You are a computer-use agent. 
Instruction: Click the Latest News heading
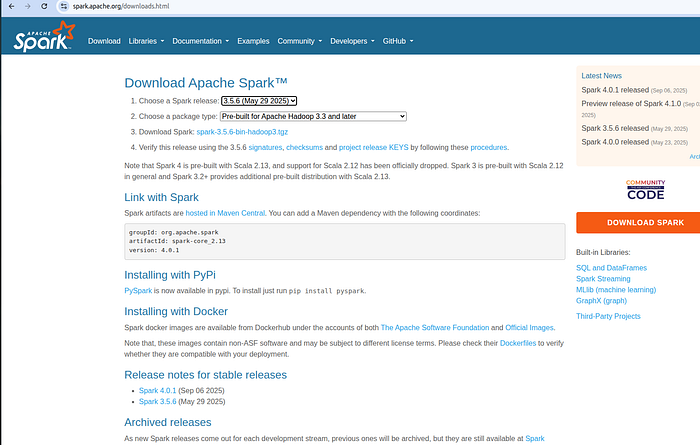pyautogui.click(x=601, y=76)
